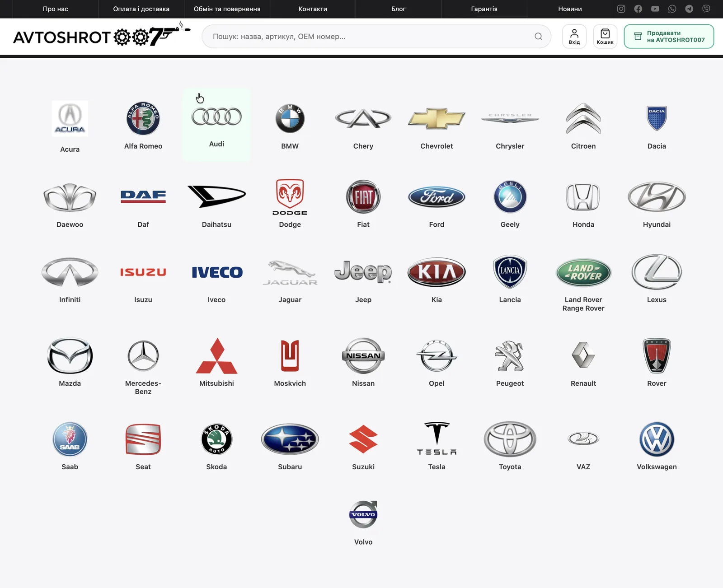Select the Land Rover brand logo
The image size is (723, 588).
pyautogui.click(x=583, y=272)
